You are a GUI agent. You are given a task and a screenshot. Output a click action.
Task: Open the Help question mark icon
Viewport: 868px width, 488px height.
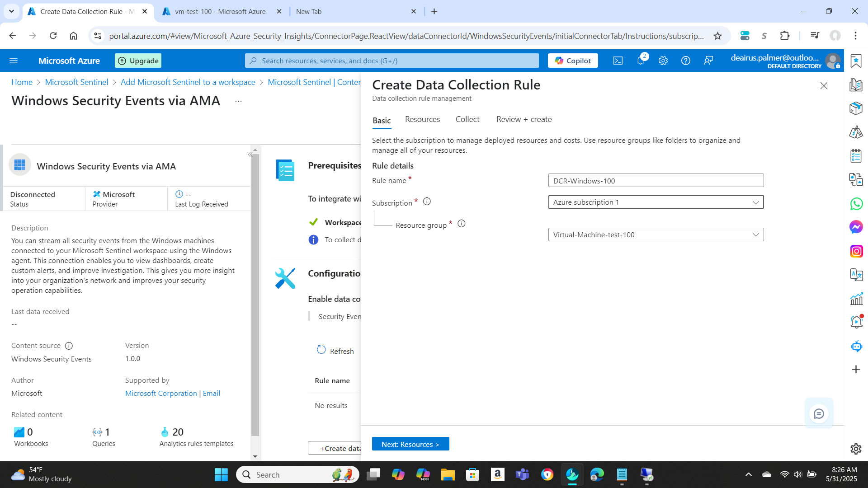click(x=686, y=61)
